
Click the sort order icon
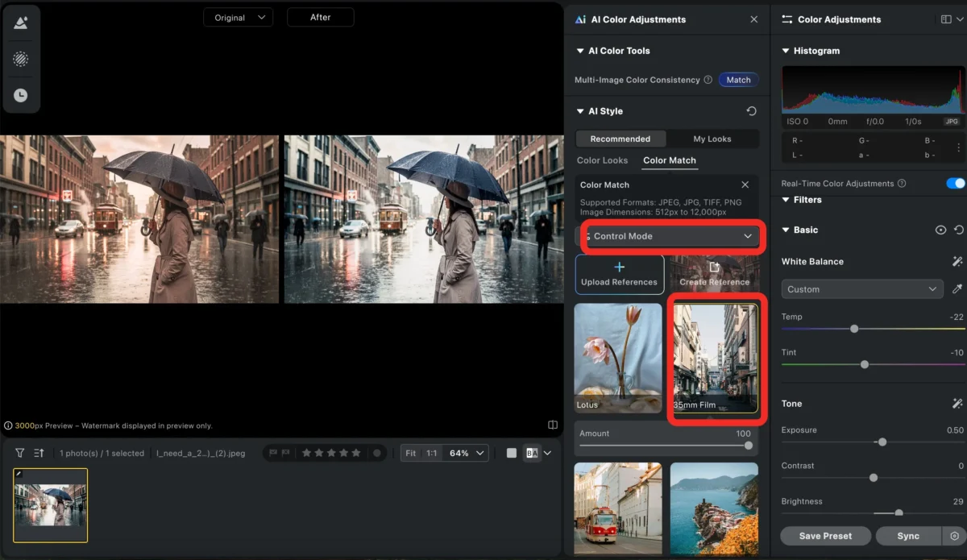[x=39, y=453]
